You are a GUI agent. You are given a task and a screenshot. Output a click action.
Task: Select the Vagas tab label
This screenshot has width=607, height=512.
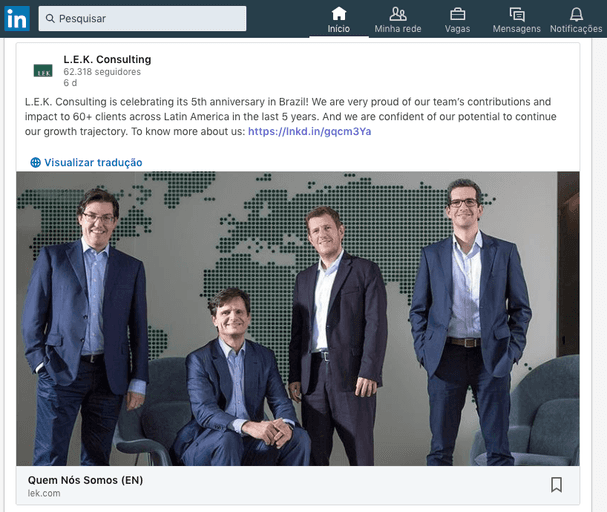[457, 29]
